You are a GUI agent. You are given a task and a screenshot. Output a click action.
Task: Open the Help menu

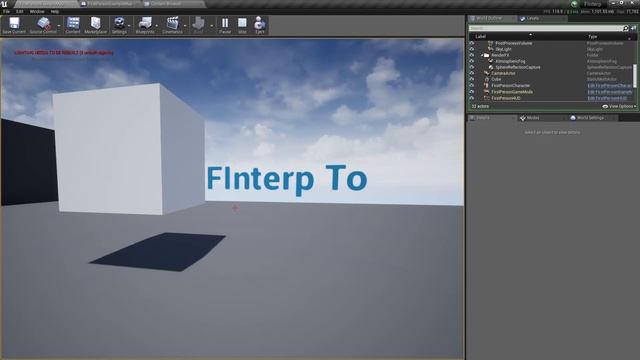(x=55, y=11)
